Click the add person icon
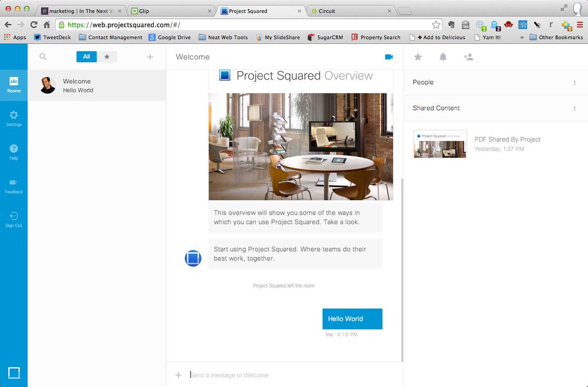 468,57
